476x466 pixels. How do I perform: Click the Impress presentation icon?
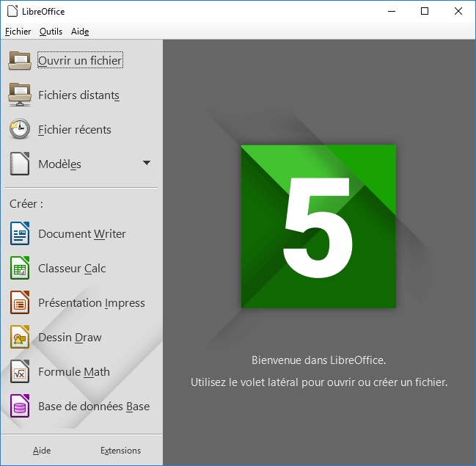point(20,302)
